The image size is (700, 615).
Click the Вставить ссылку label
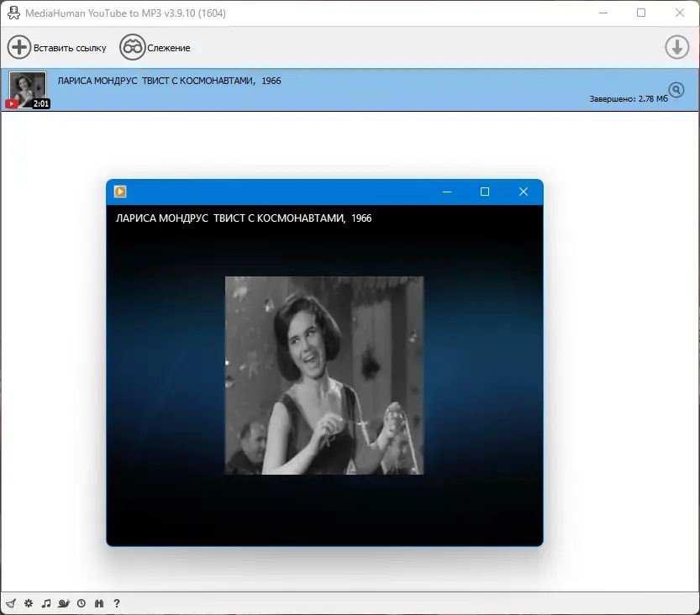pyautogui.click(x=70, y=48)
